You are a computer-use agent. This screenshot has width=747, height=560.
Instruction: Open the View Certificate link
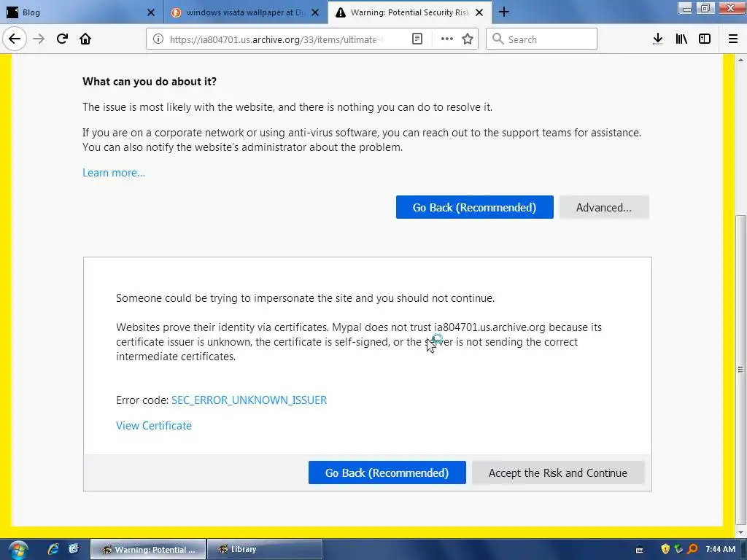pyautogui.click(x=154, y=426)
